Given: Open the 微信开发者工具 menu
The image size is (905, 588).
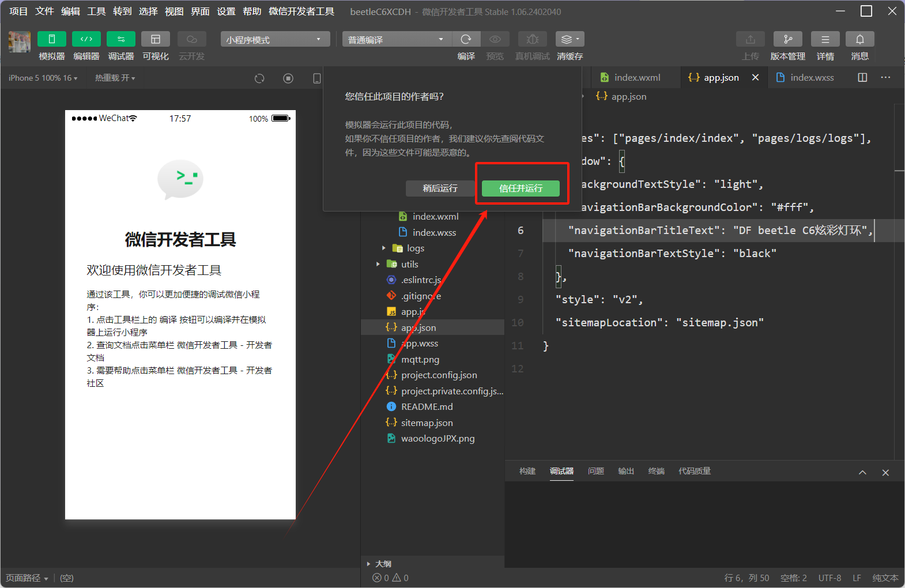Looking at the screenshot, I should (301, 12).
